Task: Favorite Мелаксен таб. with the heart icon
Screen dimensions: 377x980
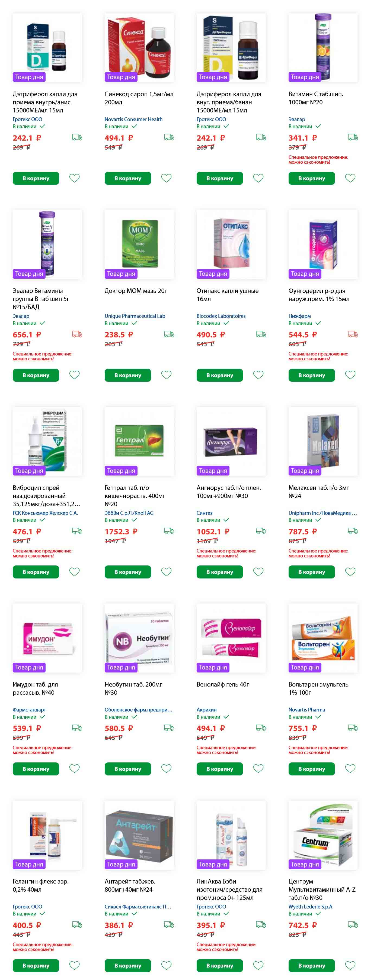Action: pyautogui.click(x=350, y=572)
